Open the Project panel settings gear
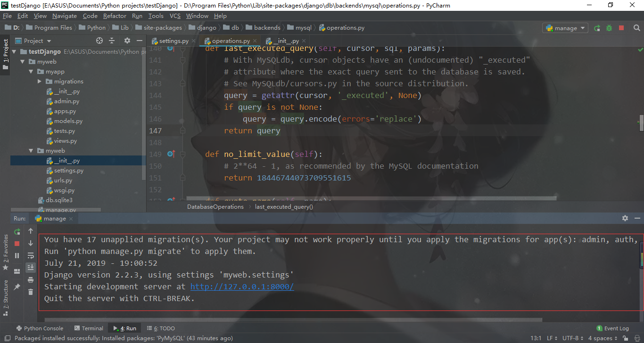This screenshot has width=644, height=343. (126, 41)
